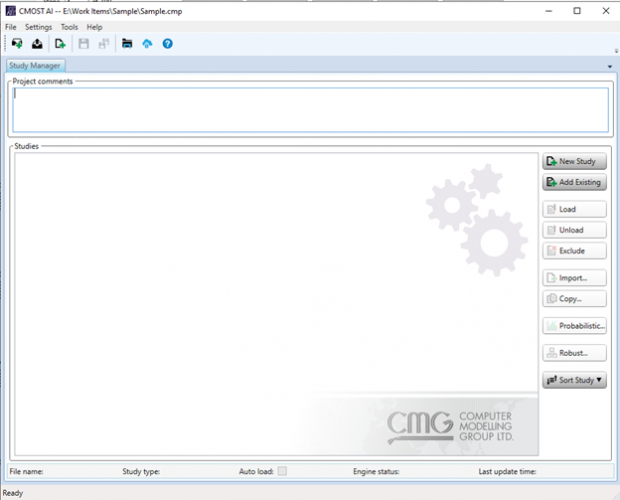The image size is (620, 500).
Task: Expand the Sort Study dropdown
Action: tap(575, 380)
